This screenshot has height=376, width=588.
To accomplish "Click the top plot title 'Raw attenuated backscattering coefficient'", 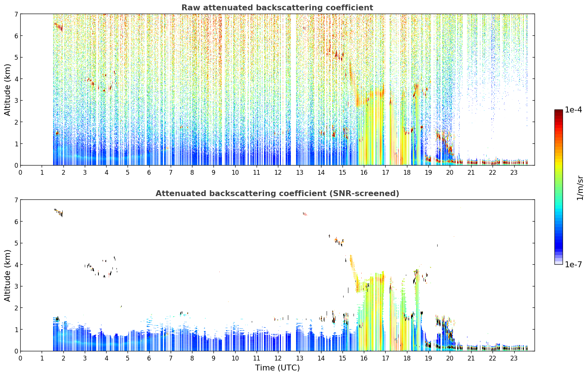I will pos(277,8).
